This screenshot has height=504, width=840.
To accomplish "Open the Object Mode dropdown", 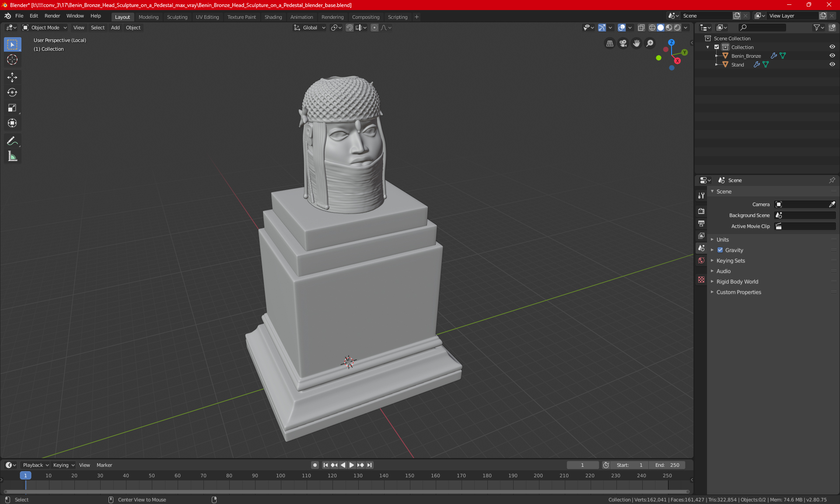I will [45, 28].
